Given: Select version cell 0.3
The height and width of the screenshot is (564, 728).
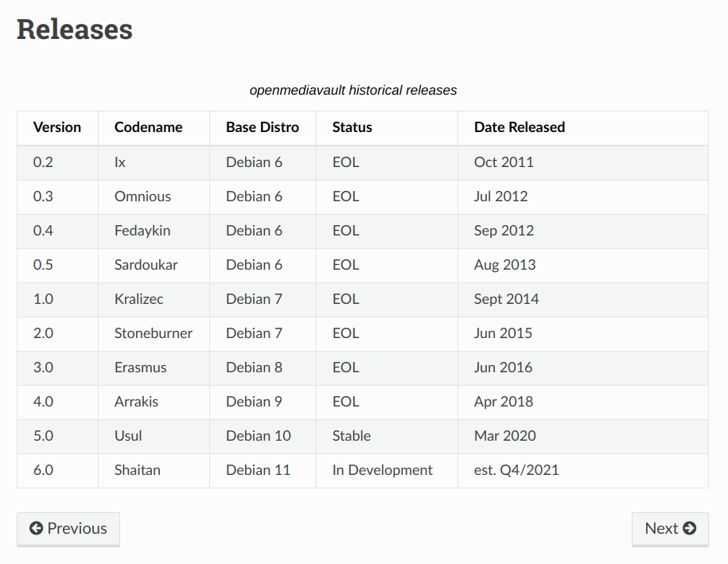Looking at the screenshot, I should coord(43,196).
